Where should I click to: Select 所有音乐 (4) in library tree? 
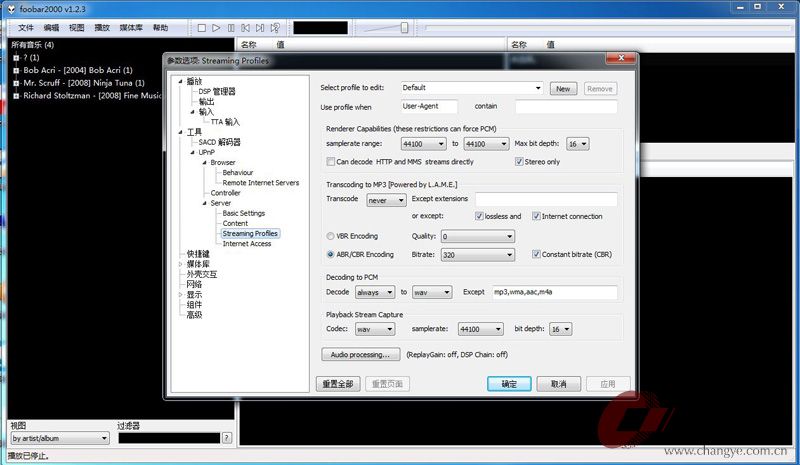(33, 45)
